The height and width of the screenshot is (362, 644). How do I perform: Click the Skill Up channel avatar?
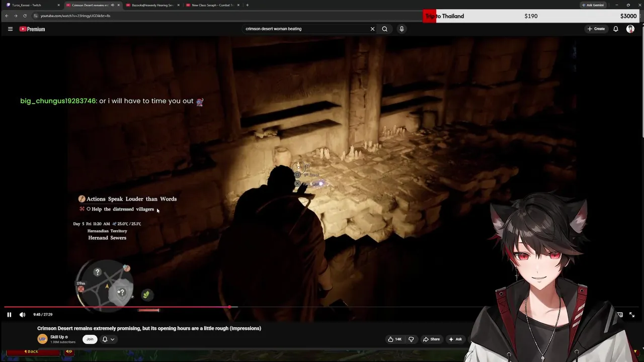pyautogui.click(x=42, y=339)
